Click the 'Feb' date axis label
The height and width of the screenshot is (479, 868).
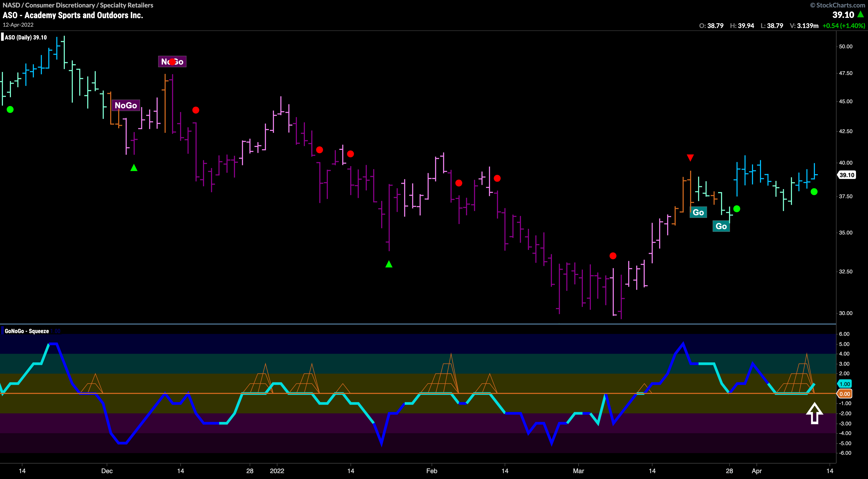coord(432,471)
